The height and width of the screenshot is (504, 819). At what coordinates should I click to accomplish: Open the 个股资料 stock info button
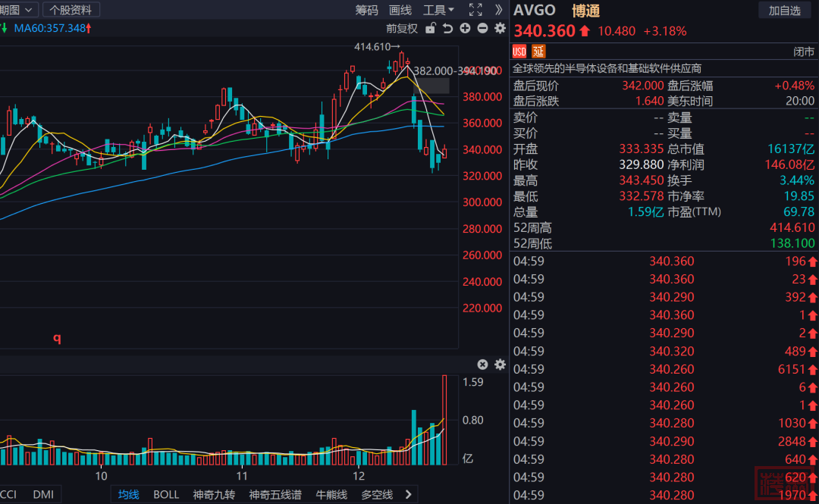pos(71,10)
